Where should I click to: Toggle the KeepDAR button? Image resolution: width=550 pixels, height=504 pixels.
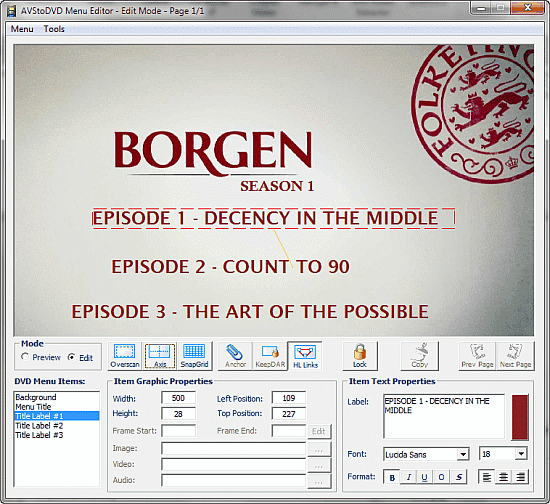pos(270,356)
